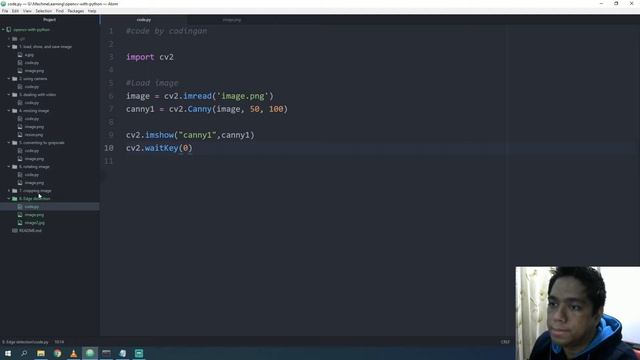Click the cv2.imread('image.png') code line
The height and width of the screenshot is (360, 640).
pos(200,96)
